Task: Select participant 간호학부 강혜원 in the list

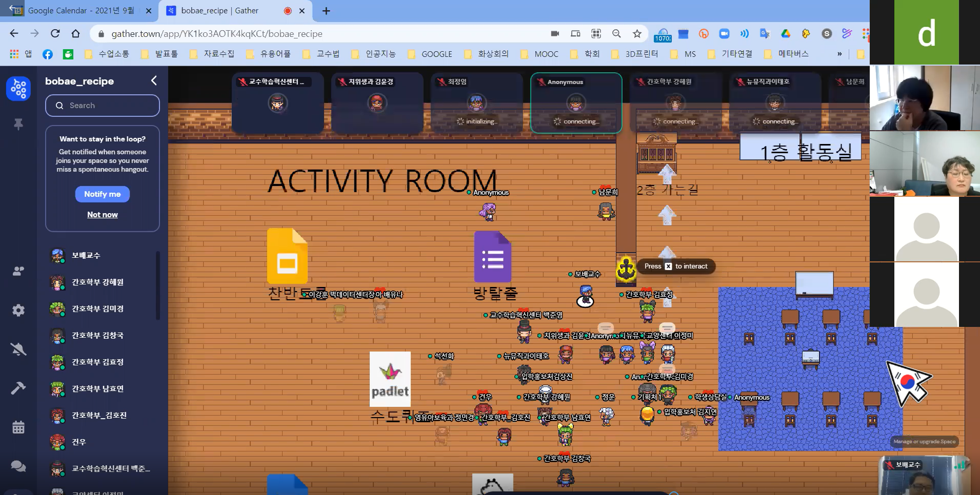Action: click(x=102, y=282)
